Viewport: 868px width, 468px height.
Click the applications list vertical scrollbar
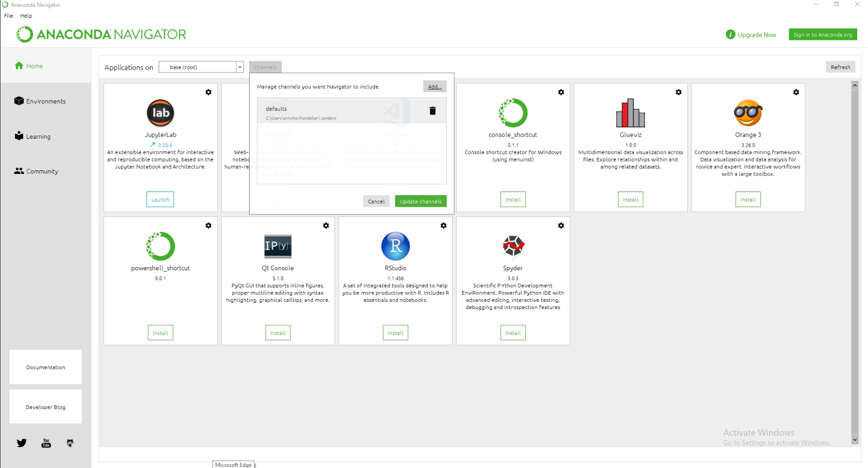point(855,262)
